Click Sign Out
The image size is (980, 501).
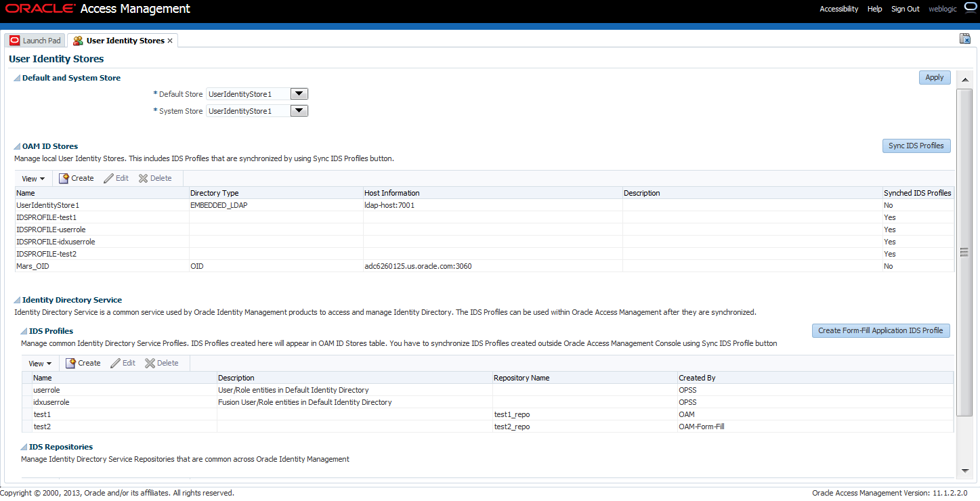point(906,9)
